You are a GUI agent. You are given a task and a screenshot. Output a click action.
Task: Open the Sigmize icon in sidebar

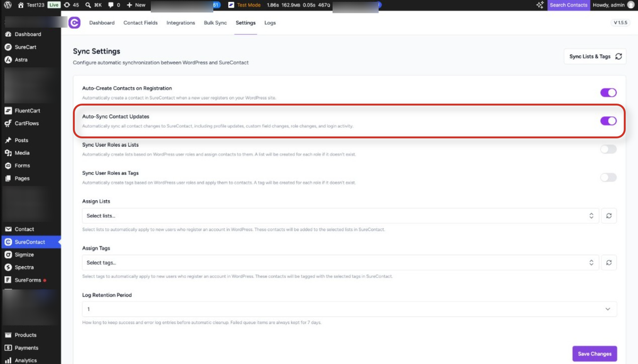point(8,255)
